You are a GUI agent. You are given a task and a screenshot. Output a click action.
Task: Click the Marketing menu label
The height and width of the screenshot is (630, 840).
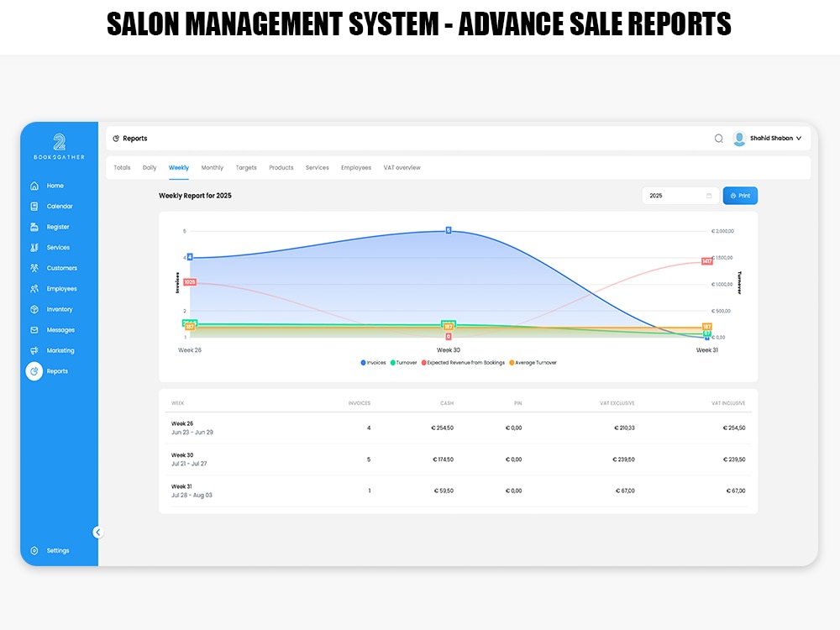click(60, 351)
